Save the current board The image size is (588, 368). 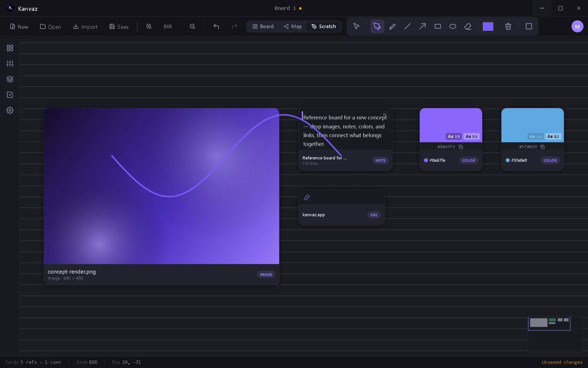pyautogui.click(x=119, y=27)
